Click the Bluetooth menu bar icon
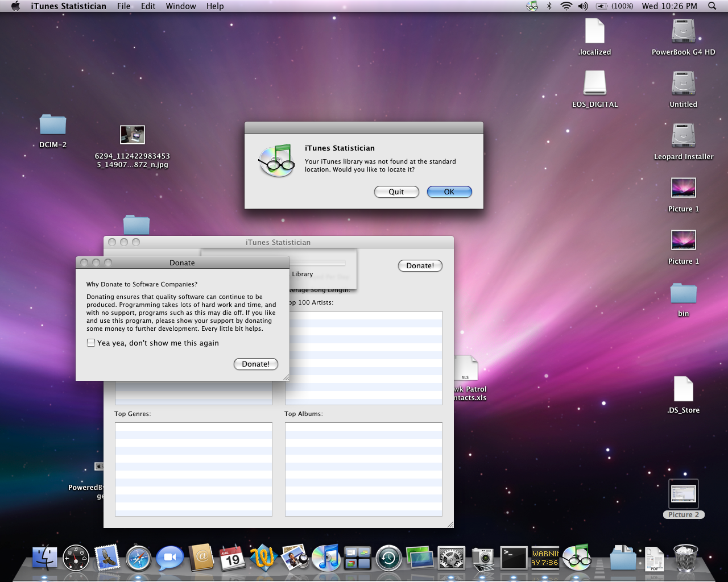 pyautogui.click(x=549, y=6)
